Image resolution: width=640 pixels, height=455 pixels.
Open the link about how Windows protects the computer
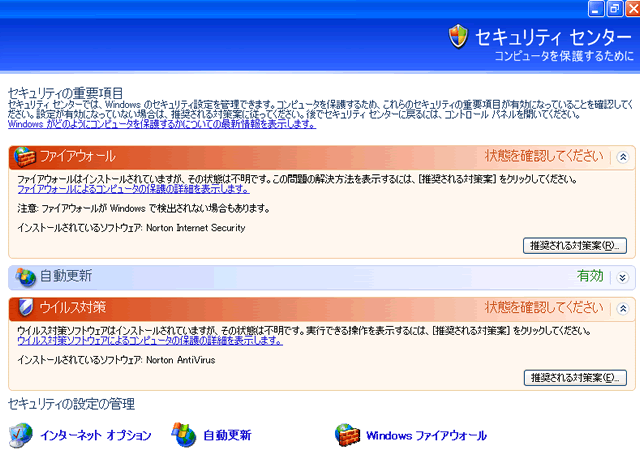coord(162,124)
